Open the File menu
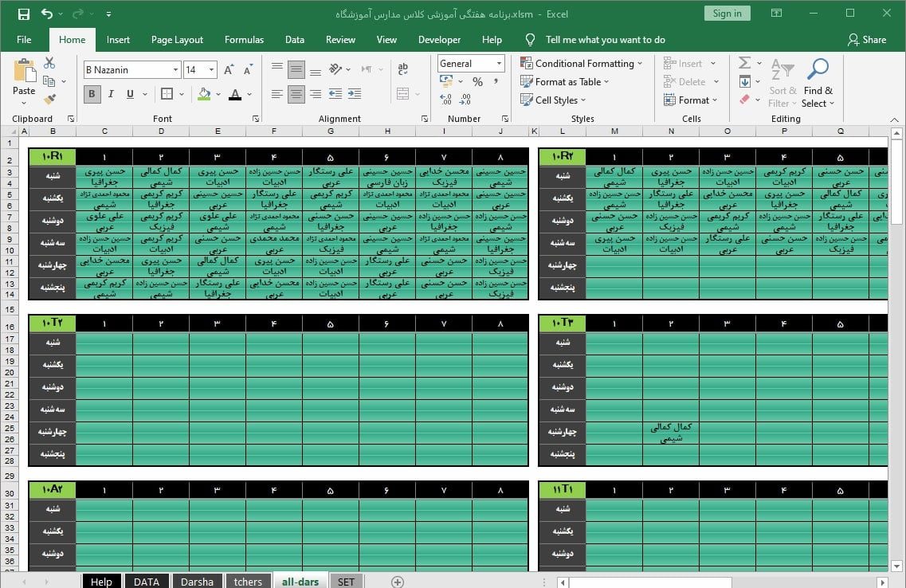 coord(24,39)
